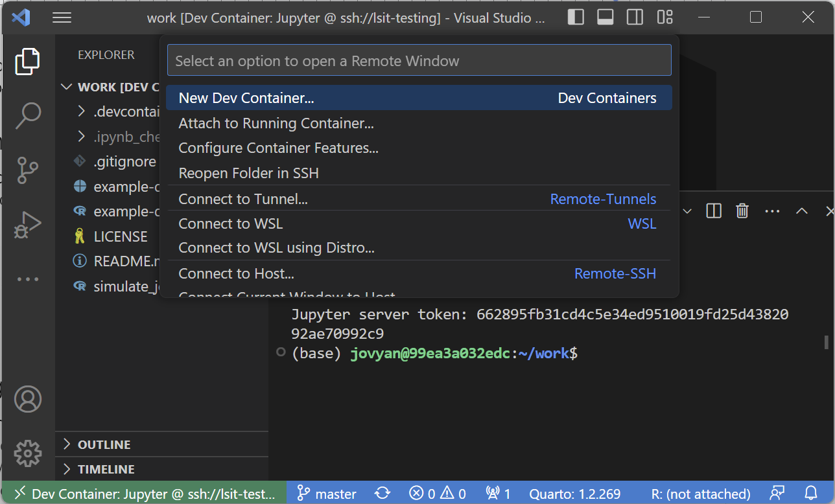This screenshot has width=835, height=504.
Task: Open terminal panel more actions ellipsis
Action: click(772, 211)
